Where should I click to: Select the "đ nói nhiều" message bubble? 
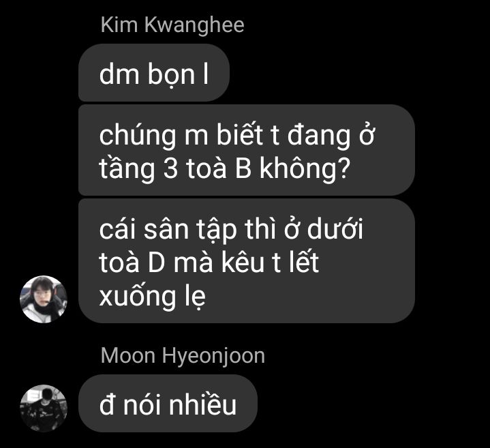tap(168, 404)
